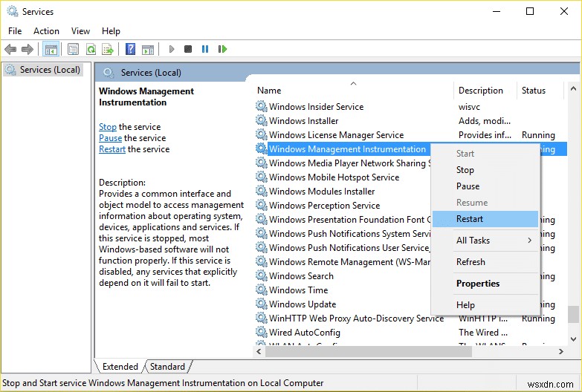Click the Stop the service link
The image size is (582, 392).
[108, 127]
